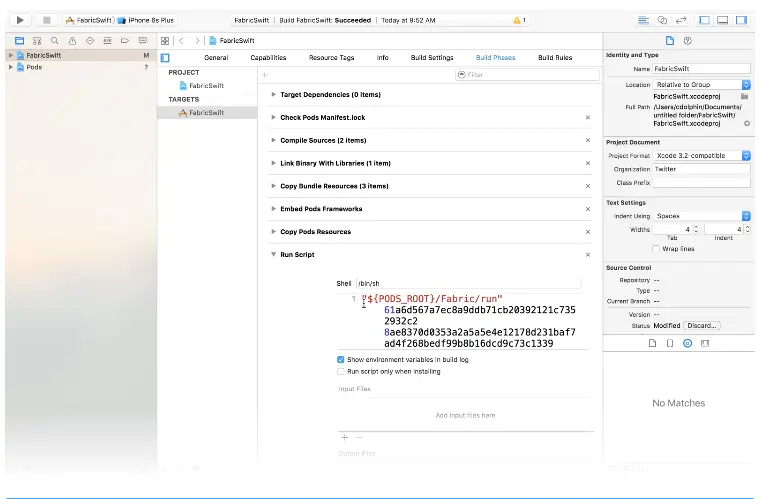Click the Filter field in build phases
Image resolution: width=763 pixels, height=499 pixels.
pos(527,75)
